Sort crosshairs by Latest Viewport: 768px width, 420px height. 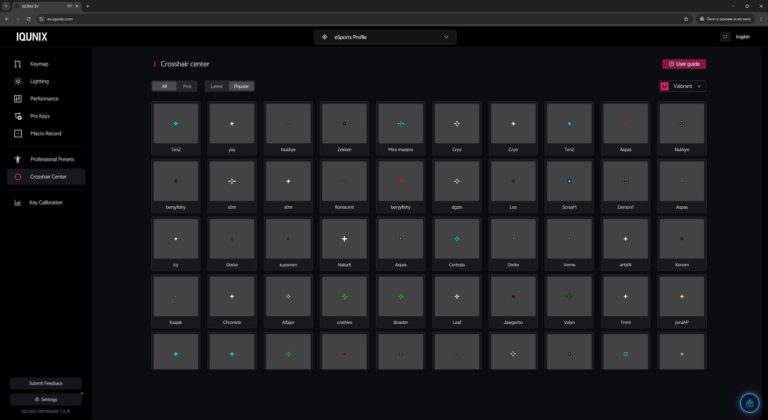(216, 86)
